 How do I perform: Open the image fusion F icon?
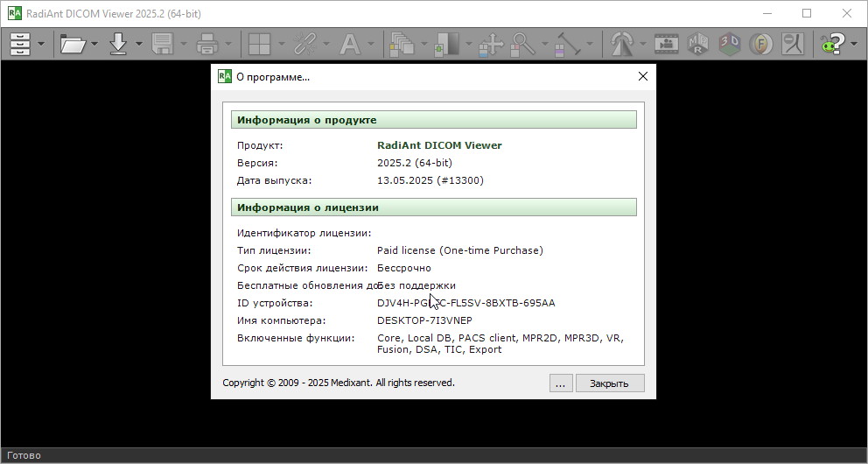[761, 44]
